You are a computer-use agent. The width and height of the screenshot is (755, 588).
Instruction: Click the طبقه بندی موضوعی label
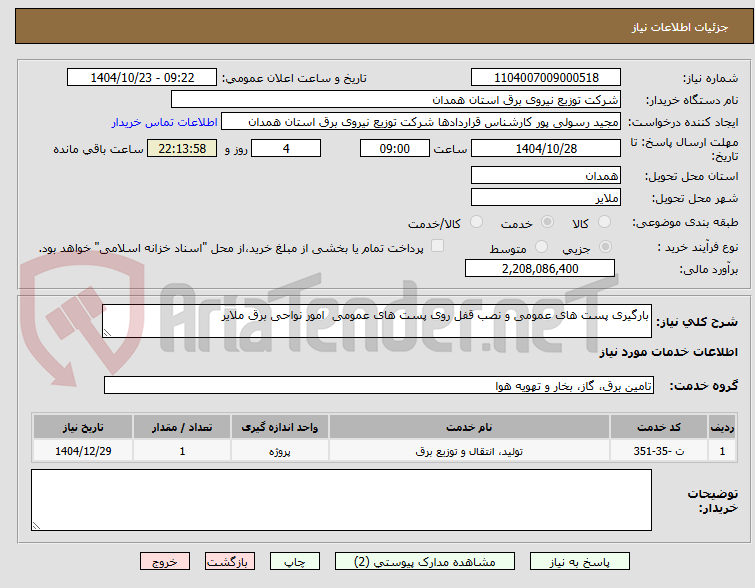685,222
